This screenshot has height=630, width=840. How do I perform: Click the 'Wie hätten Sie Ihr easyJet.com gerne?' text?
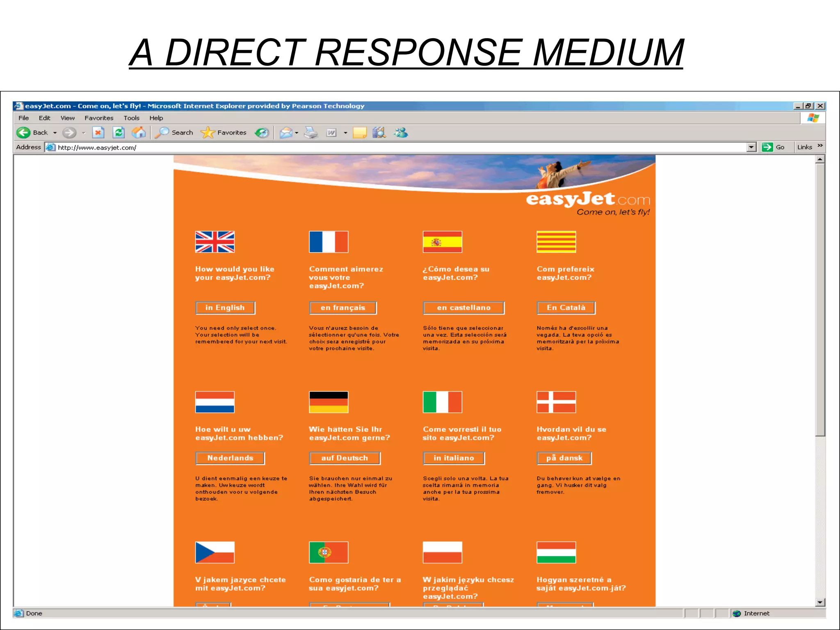click(349, 434)
